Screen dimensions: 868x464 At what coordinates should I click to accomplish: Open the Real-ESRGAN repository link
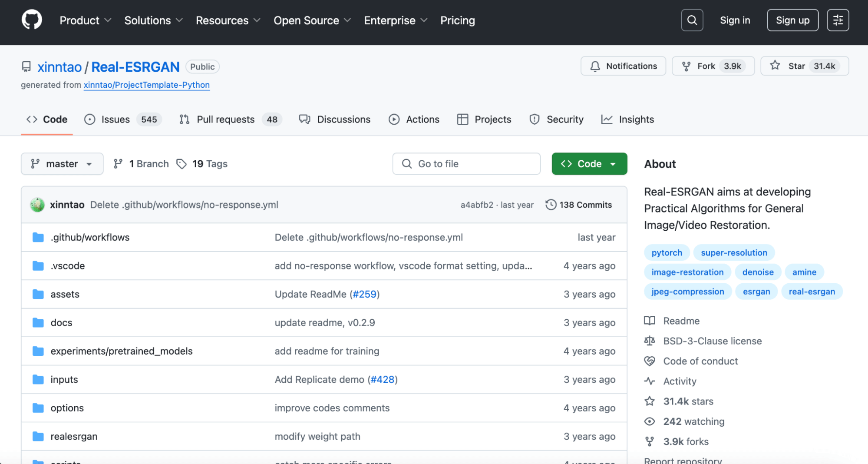tap(135, 67)
